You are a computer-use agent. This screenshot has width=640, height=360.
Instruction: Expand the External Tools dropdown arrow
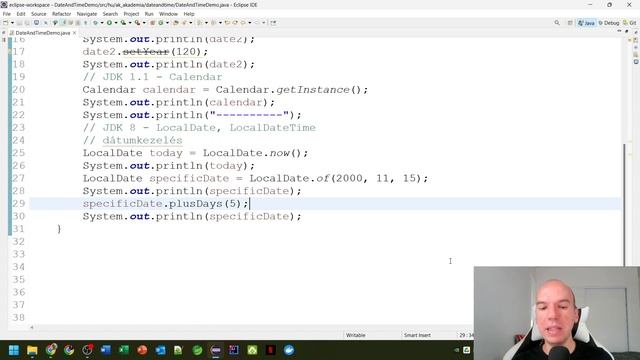point(144,23)
